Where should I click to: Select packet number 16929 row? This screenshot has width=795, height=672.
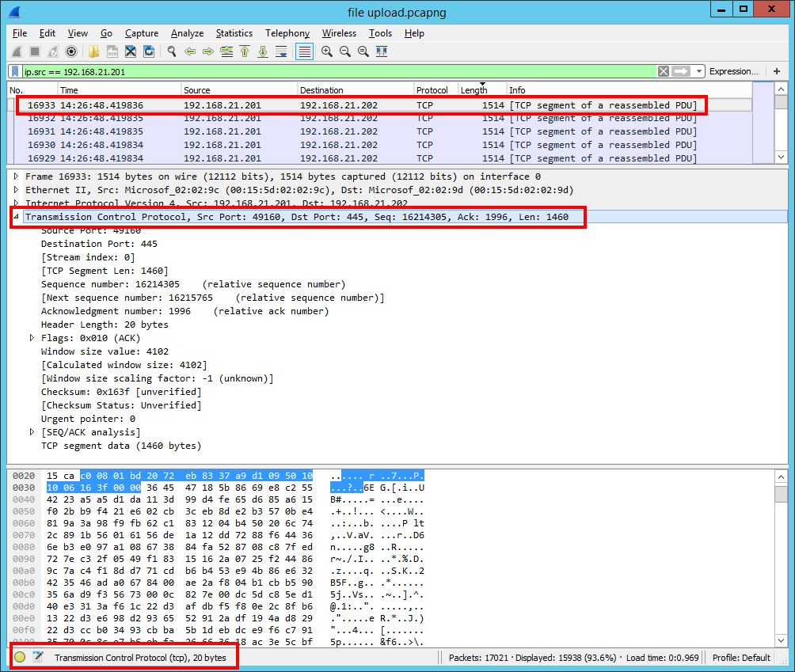tap(380, 158)
